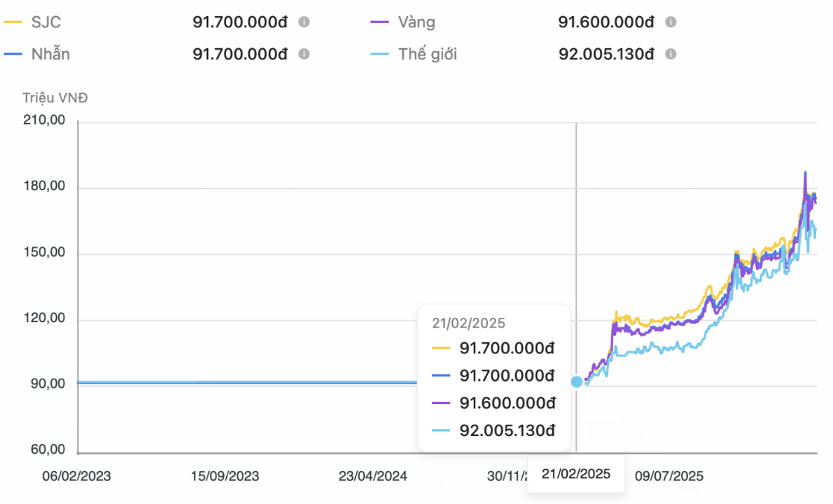Viewport: 833px width, 504px height.
Task: Click the yellow line marker in tooltip
Action: click(x=441, y=348)
